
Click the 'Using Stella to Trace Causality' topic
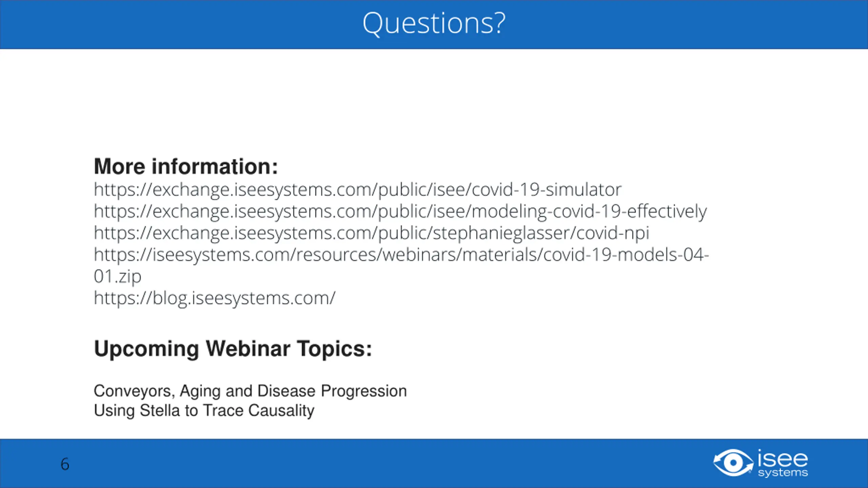[x=204, y=411]
